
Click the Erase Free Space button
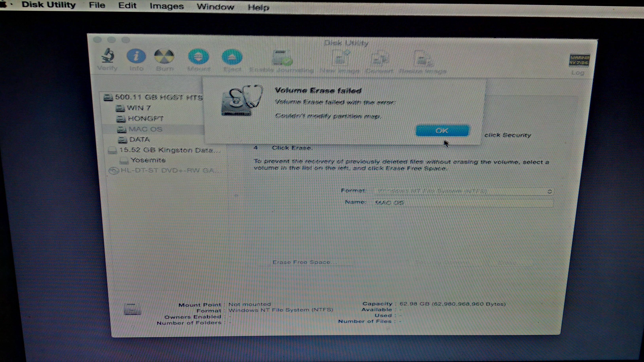point(305,262)
